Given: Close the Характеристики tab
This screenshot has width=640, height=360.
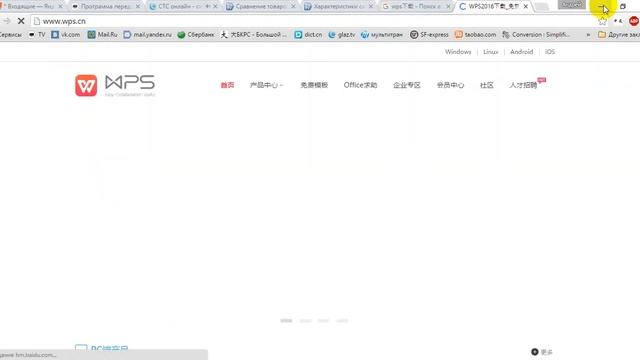Looking at the screenshot, I should pos(371,7).
